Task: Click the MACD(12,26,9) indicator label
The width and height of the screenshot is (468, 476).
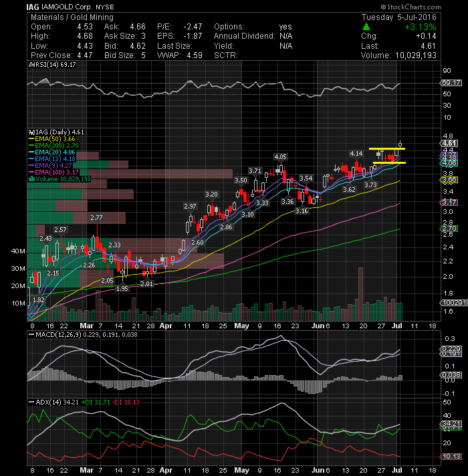Action: 82,335
